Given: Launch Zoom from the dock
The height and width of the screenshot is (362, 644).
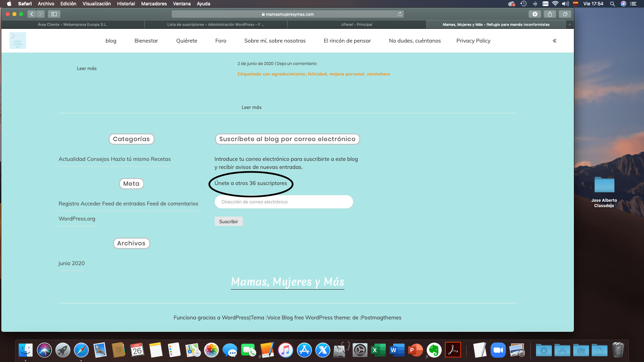Looking at the screenshot, I should (x=498, y=351).
